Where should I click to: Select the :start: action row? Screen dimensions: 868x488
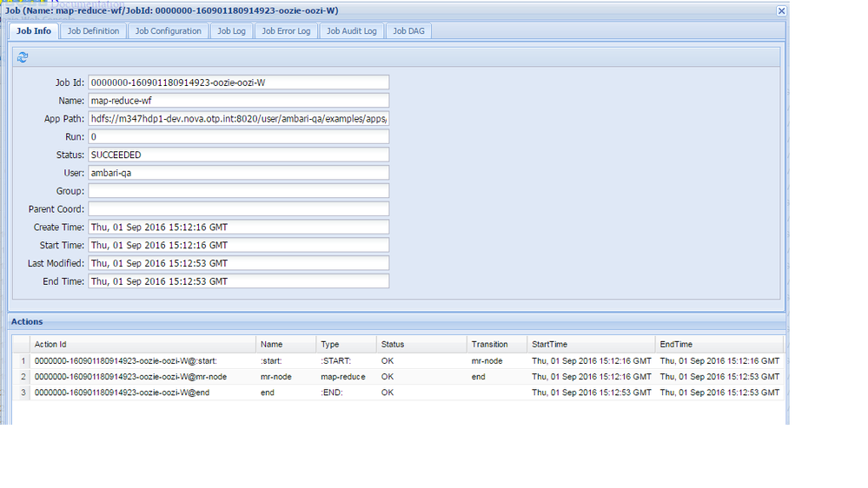tap(398, 360)
